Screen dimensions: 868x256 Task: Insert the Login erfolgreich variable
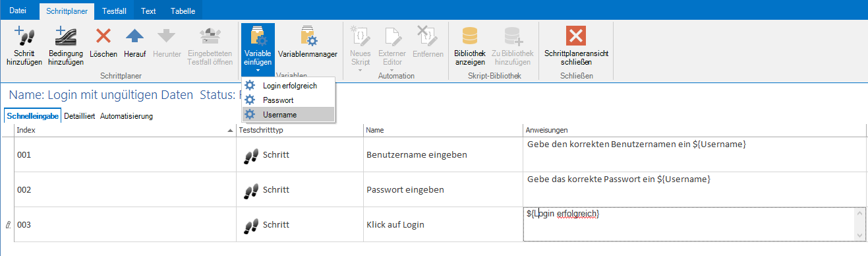289,86
